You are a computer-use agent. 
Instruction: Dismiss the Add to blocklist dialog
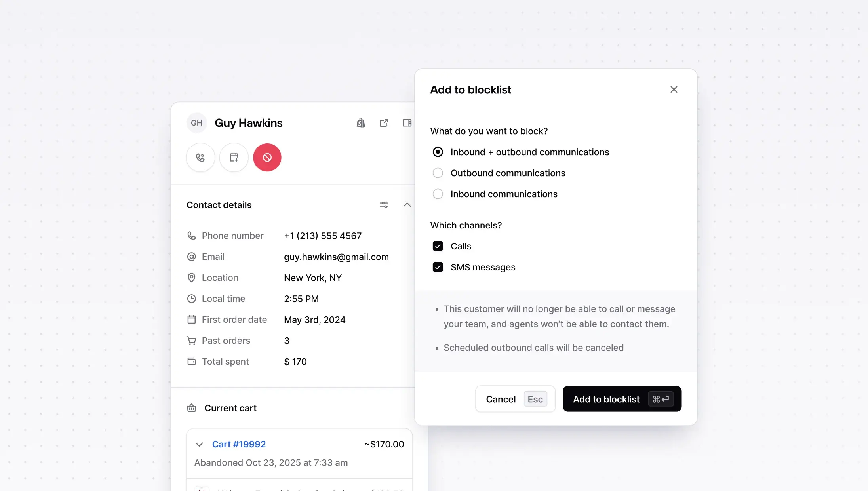tap(674, 89)
